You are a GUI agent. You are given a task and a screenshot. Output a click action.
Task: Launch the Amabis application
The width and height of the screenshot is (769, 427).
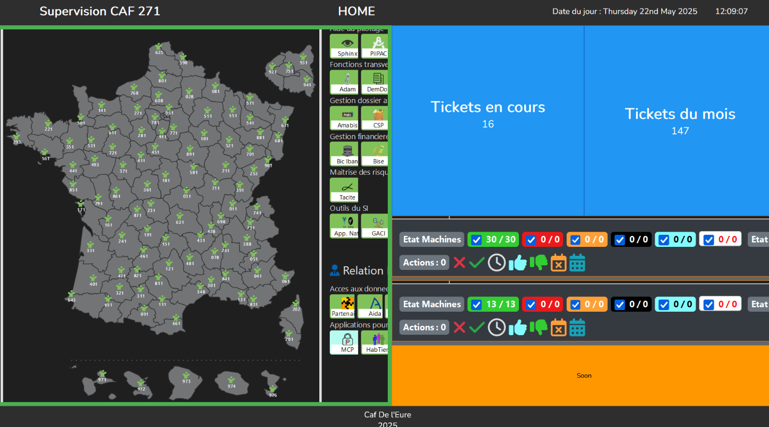[344, 118]
